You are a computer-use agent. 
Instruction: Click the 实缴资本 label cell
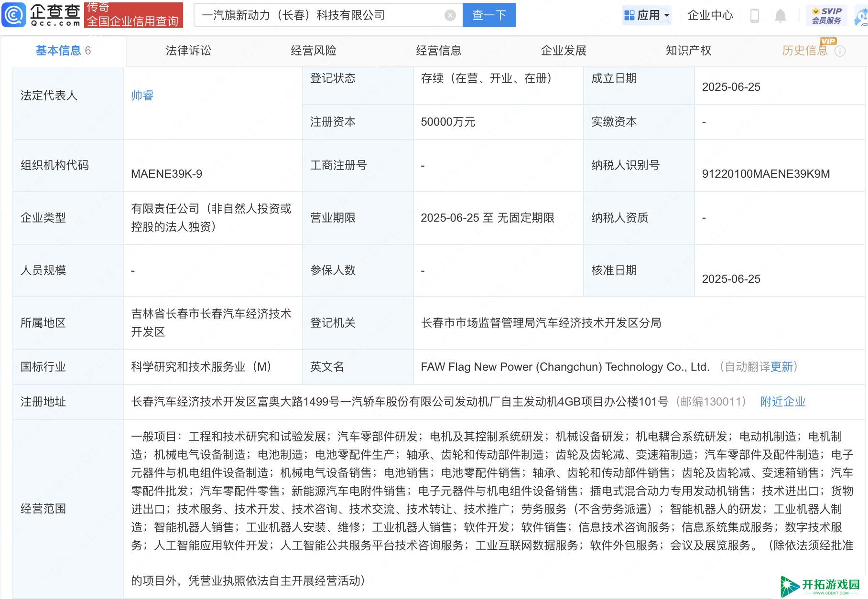[x=639, y=122]
